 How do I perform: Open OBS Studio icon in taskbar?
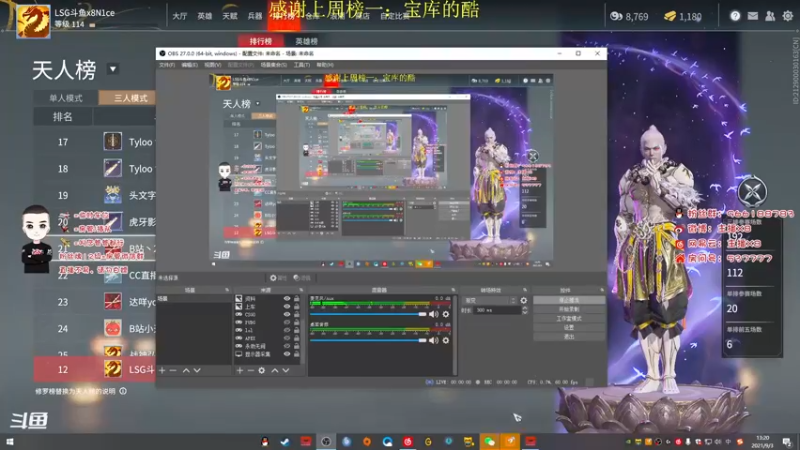click(326, 442)
